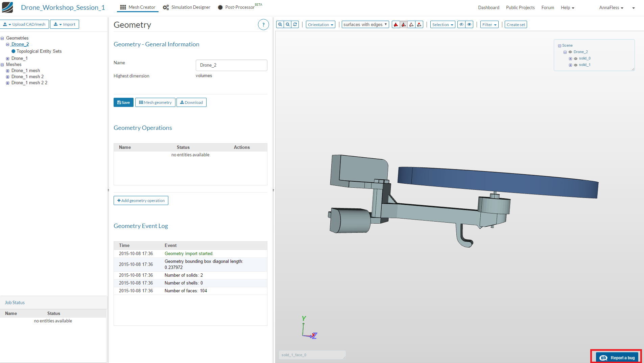
Task: Open the surfaces with edges render dropdown
Action: [365, 24]
